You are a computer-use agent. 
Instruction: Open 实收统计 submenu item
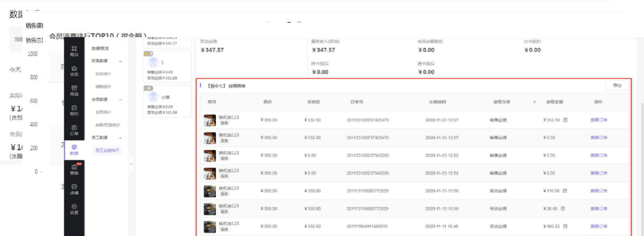103,73
